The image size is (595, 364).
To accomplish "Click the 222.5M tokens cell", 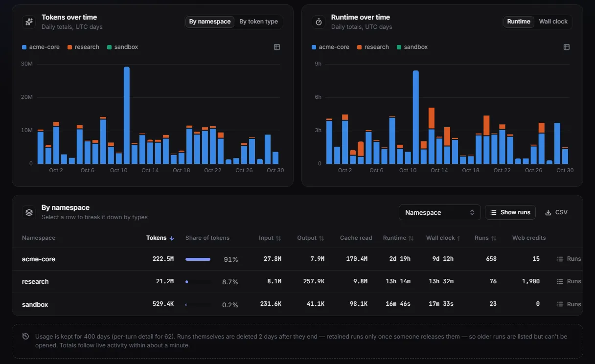I will 163,259.
